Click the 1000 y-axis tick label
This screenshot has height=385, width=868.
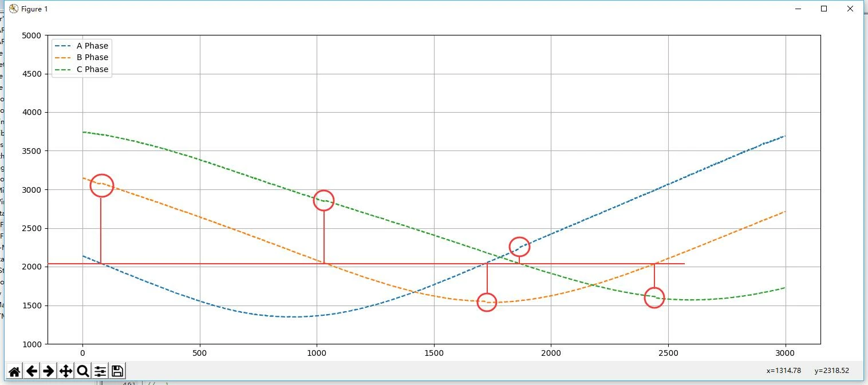click(31, 344)
